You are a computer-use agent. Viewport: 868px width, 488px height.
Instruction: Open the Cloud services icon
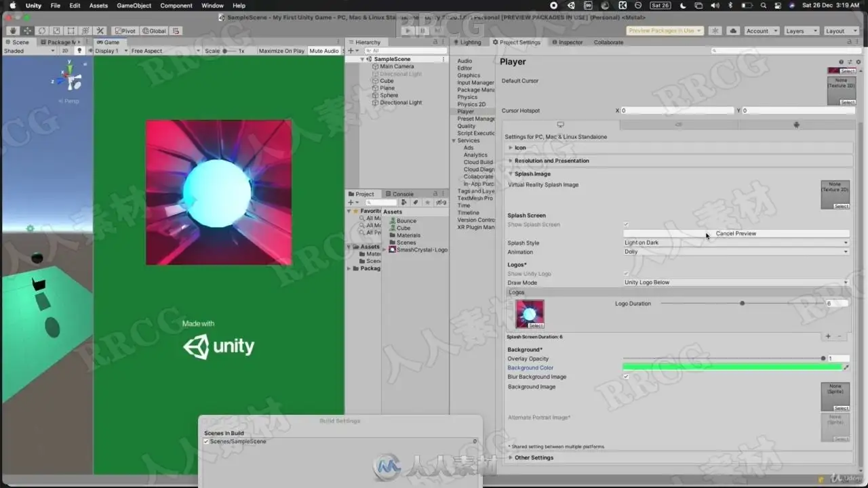[x=733, y=30]
